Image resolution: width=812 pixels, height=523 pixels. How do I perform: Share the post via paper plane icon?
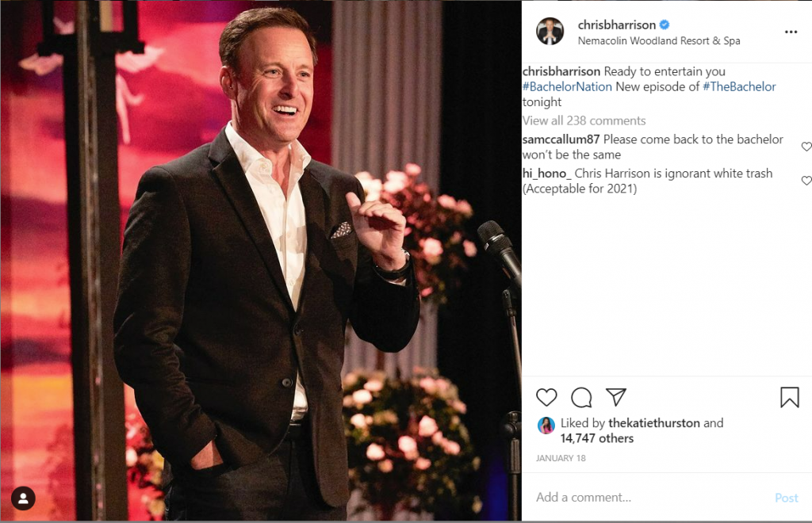pyautogui.click(x=616, y=397)
